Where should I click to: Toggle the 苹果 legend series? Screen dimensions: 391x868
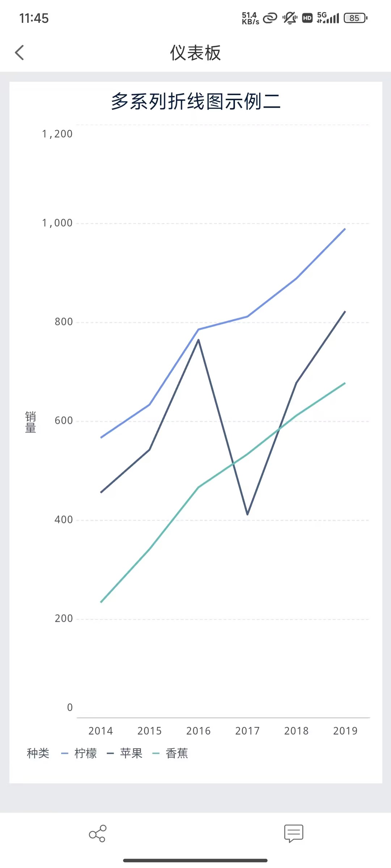pyautogui.click(x=131, y=754)
